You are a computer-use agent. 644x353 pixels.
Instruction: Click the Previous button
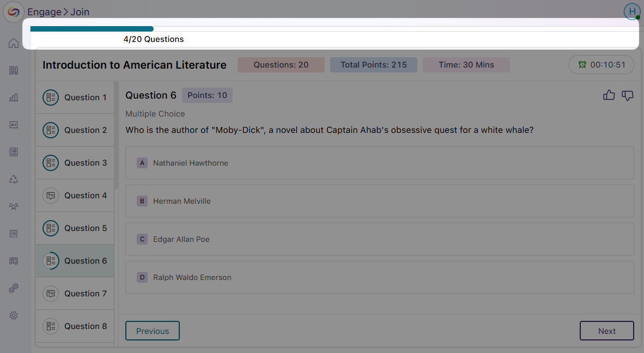pos(153,331)
